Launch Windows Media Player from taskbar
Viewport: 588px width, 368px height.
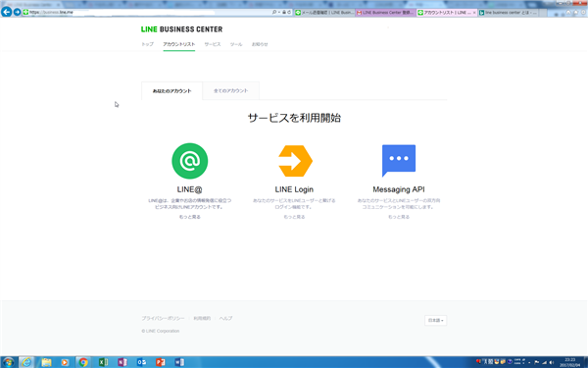coord(65,362)
